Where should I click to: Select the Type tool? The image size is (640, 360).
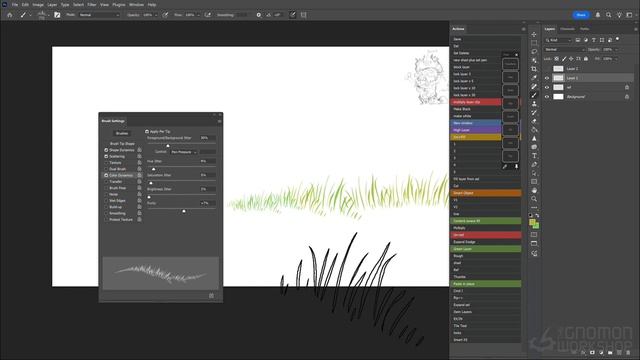point(534,156)
